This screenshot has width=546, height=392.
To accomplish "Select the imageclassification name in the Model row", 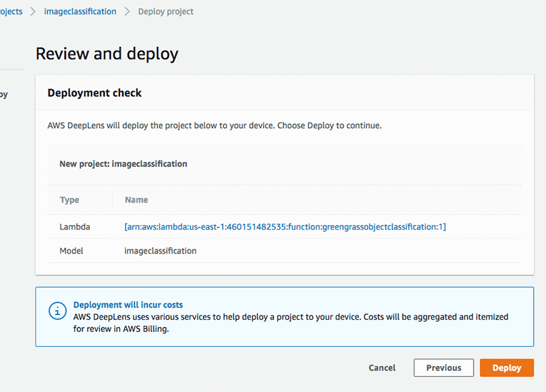I will (160, 251).
